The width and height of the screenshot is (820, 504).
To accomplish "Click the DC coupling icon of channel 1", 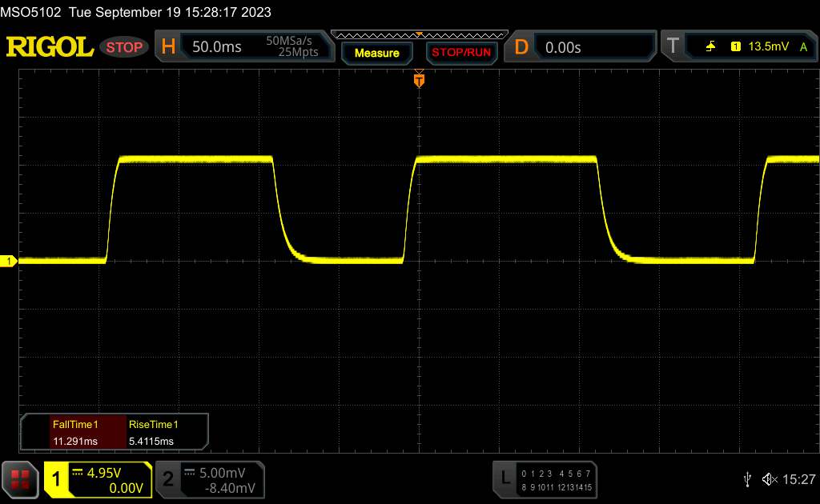I will [78, 472].
